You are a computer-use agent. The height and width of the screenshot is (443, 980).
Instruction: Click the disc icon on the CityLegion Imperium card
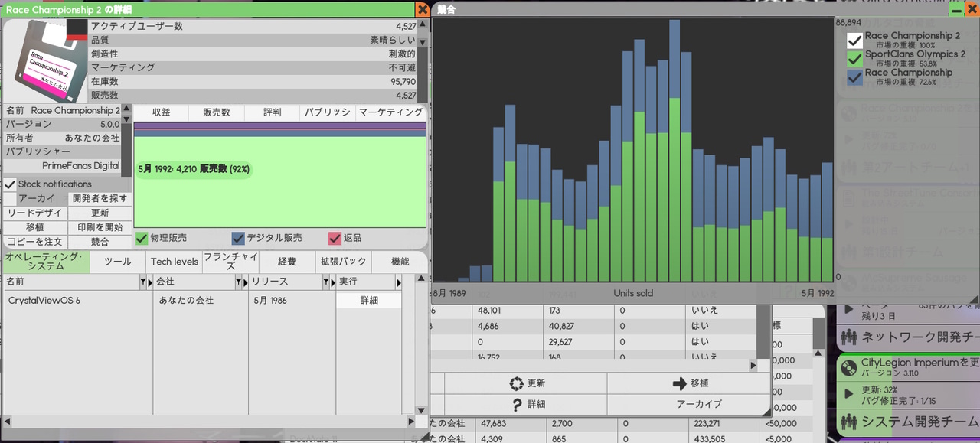(848, 367)
